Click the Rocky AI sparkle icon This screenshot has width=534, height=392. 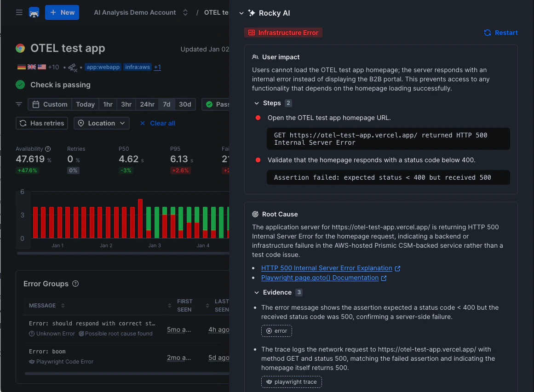tap(251, 13)
